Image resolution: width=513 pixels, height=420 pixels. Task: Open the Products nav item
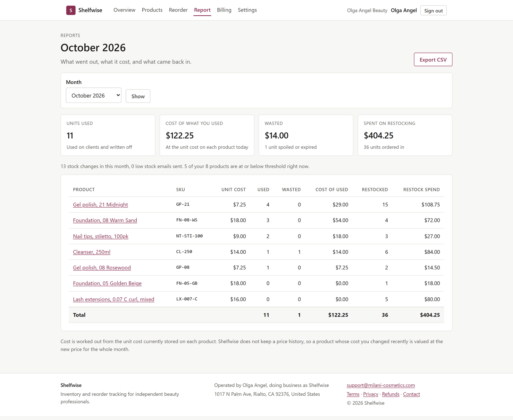[x=152, y=10]
